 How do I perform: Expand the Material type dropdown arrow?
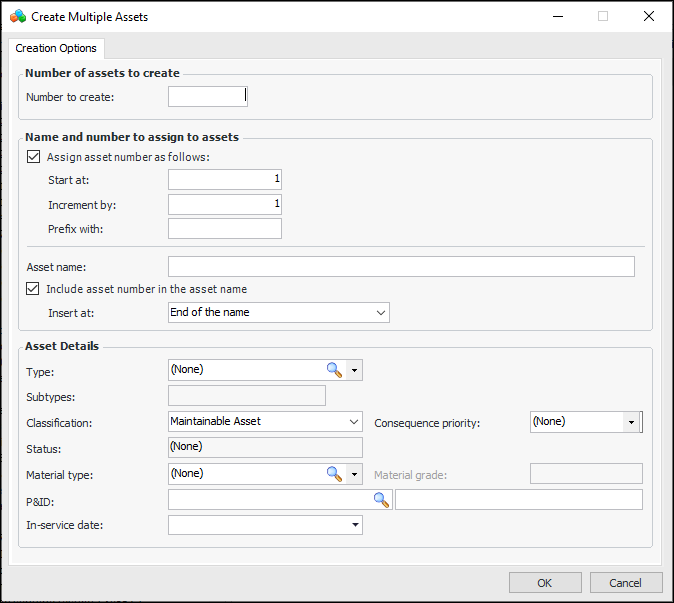pos(354,473)
